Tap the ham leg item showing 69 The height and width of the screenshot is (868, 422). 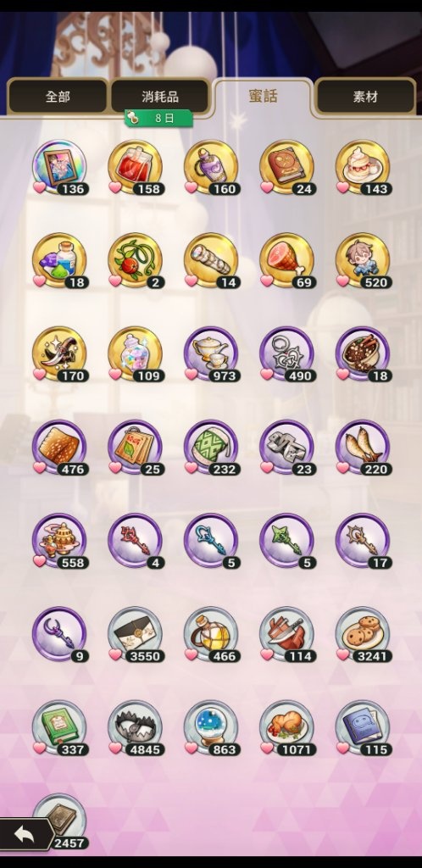point(287,260)
